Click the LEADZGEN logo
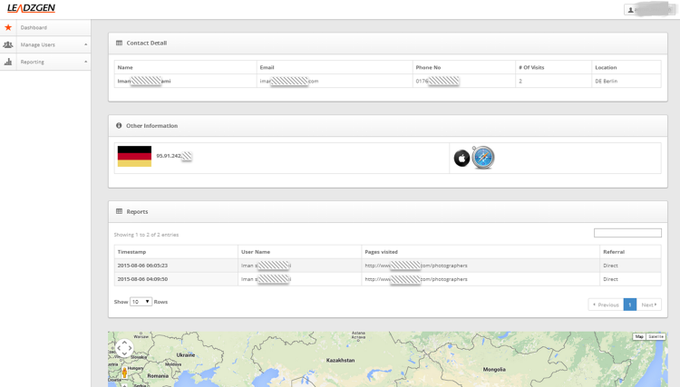 (31, 8)
